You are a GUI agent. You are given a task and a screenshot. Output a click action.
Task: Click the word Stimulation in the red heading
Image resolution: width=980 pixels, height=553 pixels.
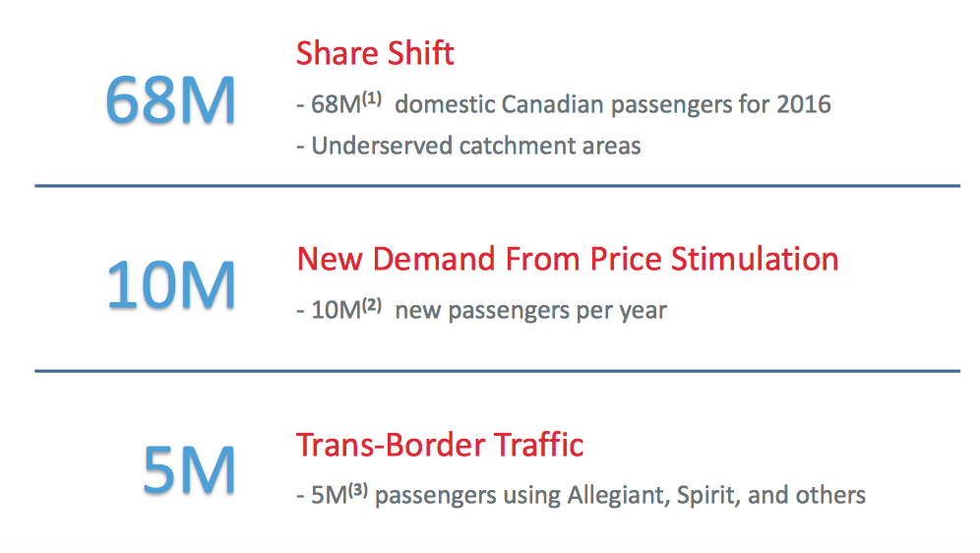pos(755,259)
